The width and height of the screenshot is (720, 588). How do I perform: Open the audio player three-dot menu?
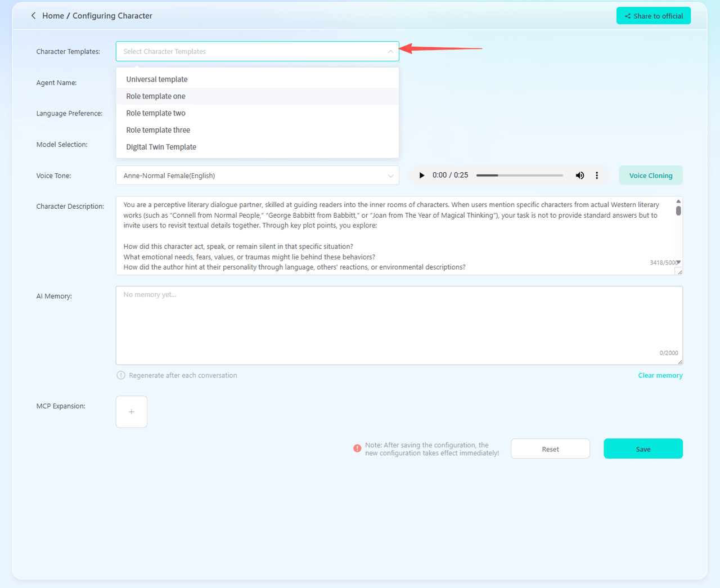(x=597, y=176)
